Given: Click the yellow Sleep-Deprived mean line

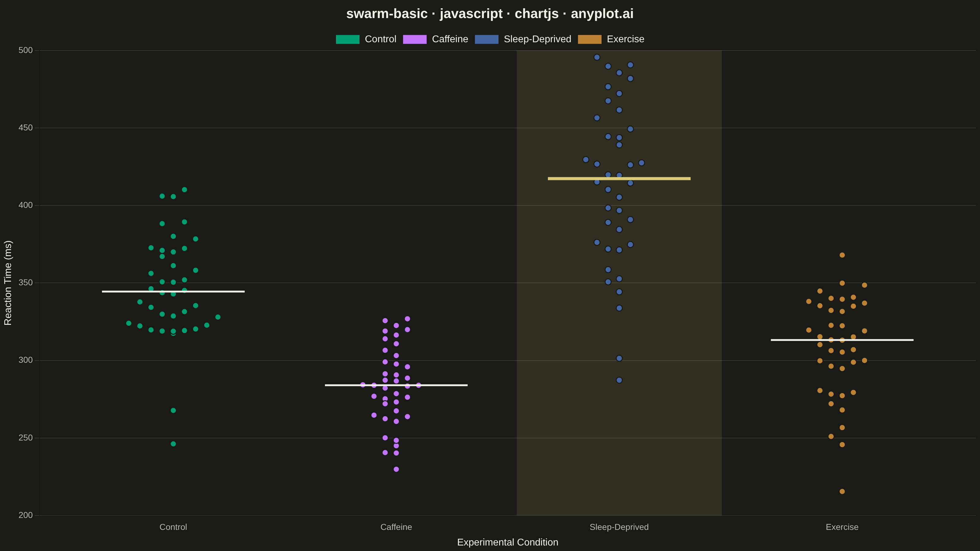Looking at the screenshot, I should 619,178.
